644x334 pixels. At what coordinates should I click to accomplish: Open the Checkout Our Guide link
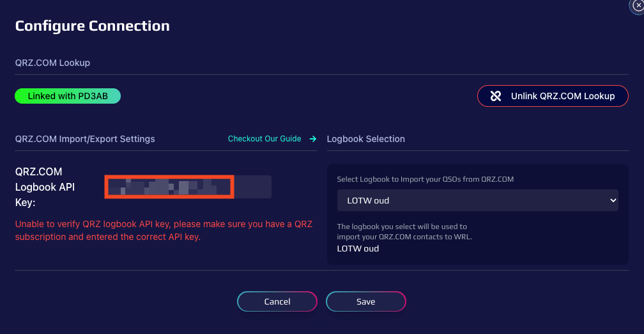[x=264, y=139]
